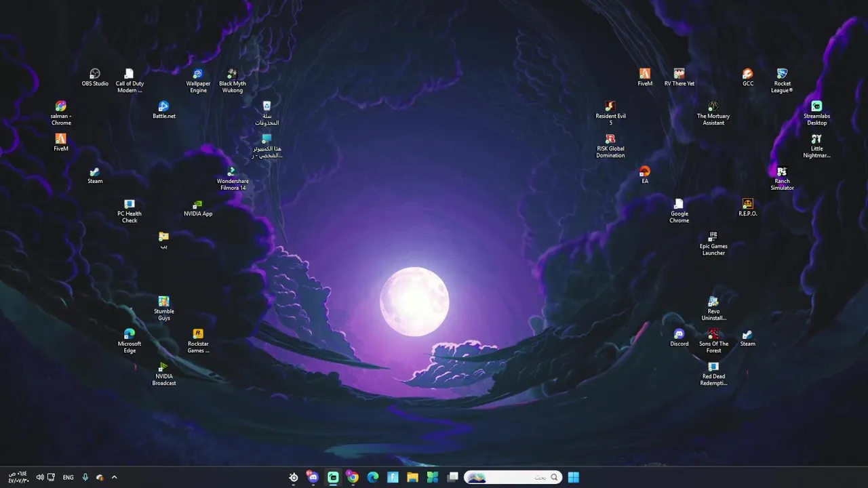
Task: Select the Microsoft Edge desktop shortcut
Action: pyautogui.click(x=130, y=341)
